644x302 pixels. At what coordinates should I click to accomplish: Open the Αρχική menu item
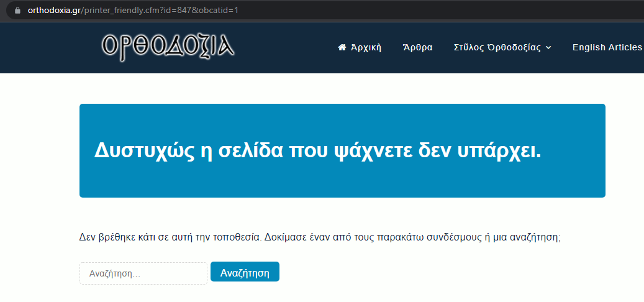tap(366, 48)
